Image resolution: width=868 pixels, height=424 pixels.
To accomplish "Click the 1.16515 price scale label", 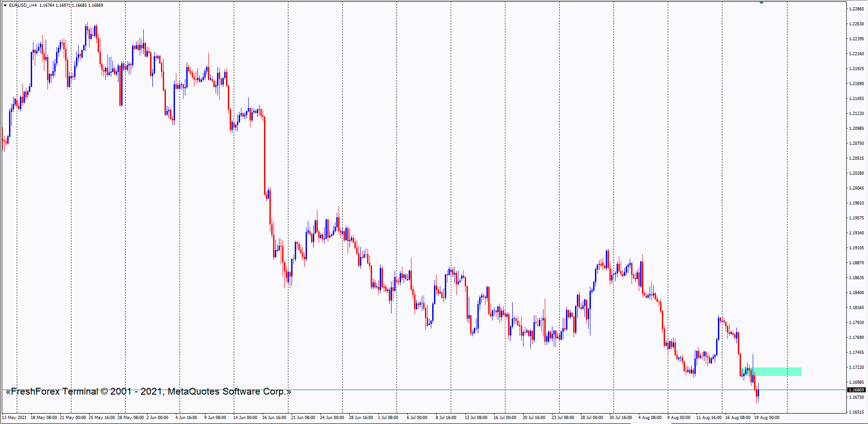I will (x=856, y=412).
